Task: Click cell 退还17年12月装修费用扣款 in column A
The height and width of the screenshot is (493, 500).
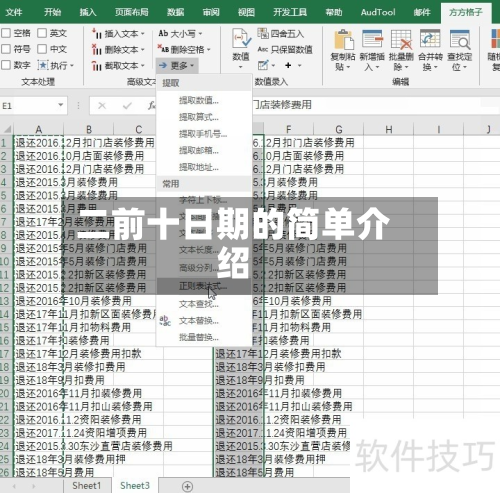Action: [39, 354]
